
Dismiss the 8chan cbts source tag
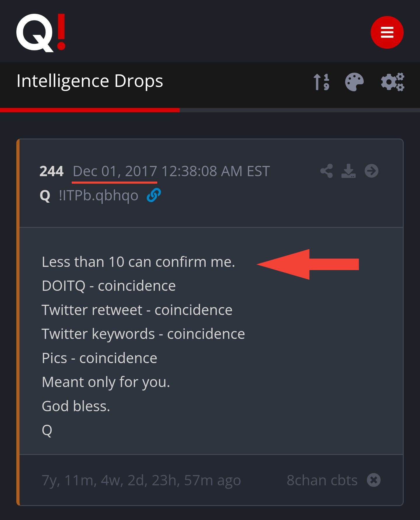374,480
